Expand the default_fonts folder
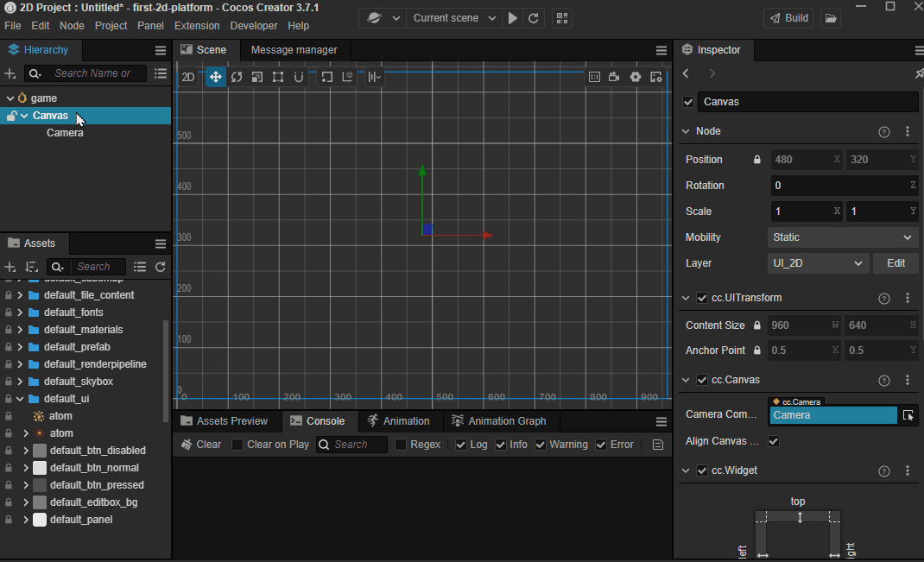Image resolution: width=924 pixels, height=562 pixels. [20, 313]
